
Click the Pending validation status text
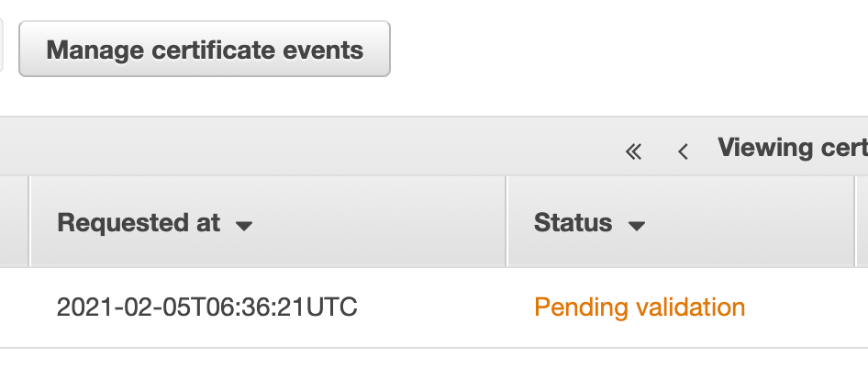[x=640, y=307]
